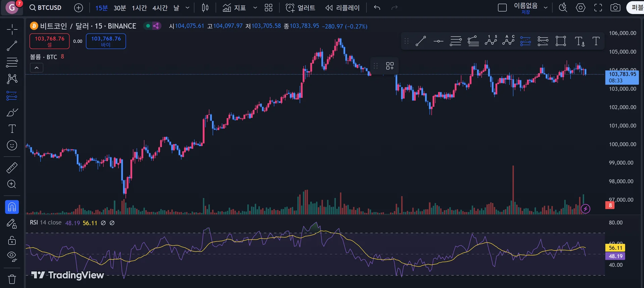Click the 볼륨 · BTC volume legend

point(44,57)
